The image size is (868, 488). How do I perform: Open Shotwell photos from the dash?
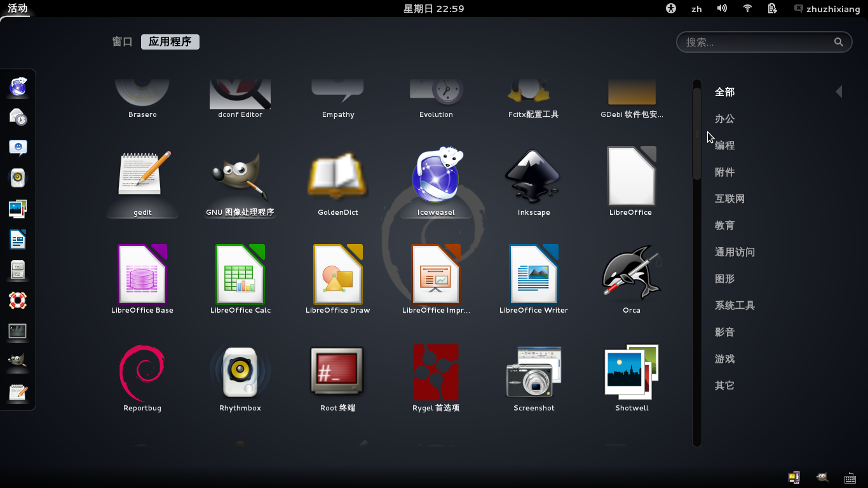pos(18,208)
